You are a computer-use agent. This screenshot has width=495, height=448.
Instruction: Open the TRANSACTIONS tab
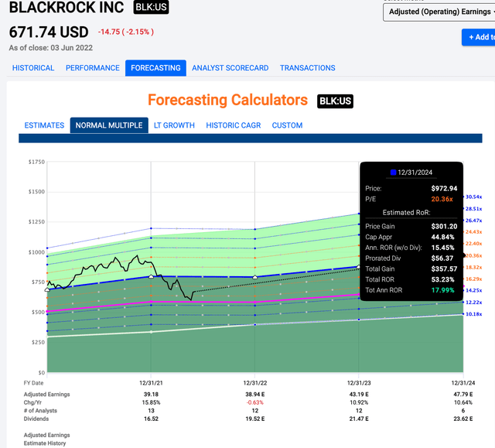pyautogui.click(x=308, y=68)
